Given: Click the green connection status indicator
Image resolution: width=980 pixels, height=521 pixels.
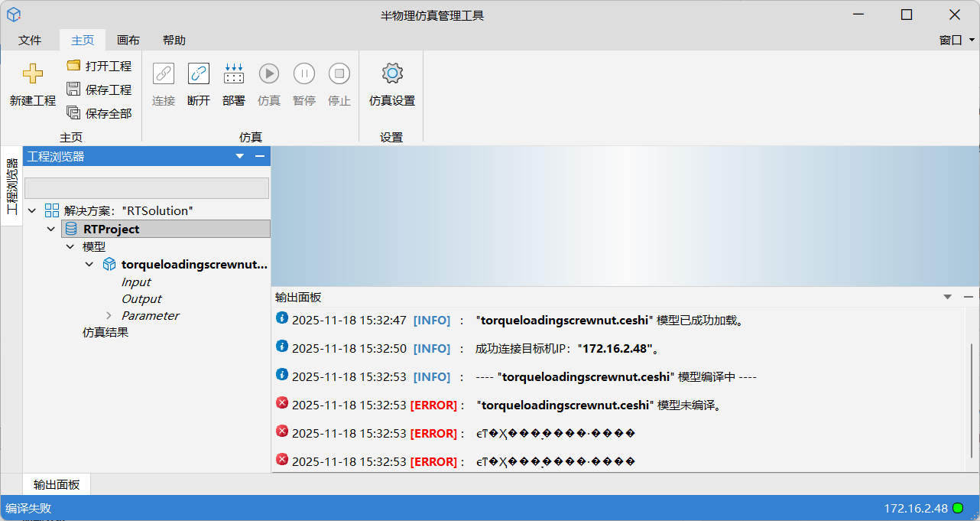Looking at the screenshot, I should click(958, 508).
